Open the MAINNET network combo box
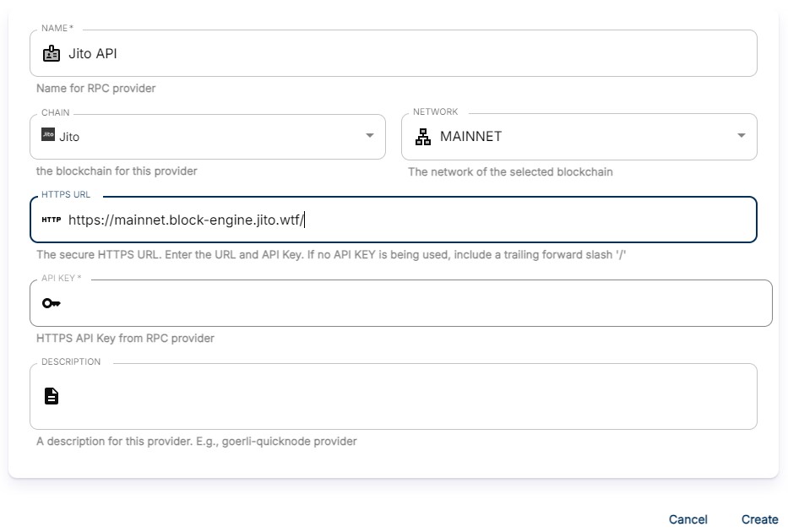This screenshot has height=532, width=788. [x=579, y=137]
